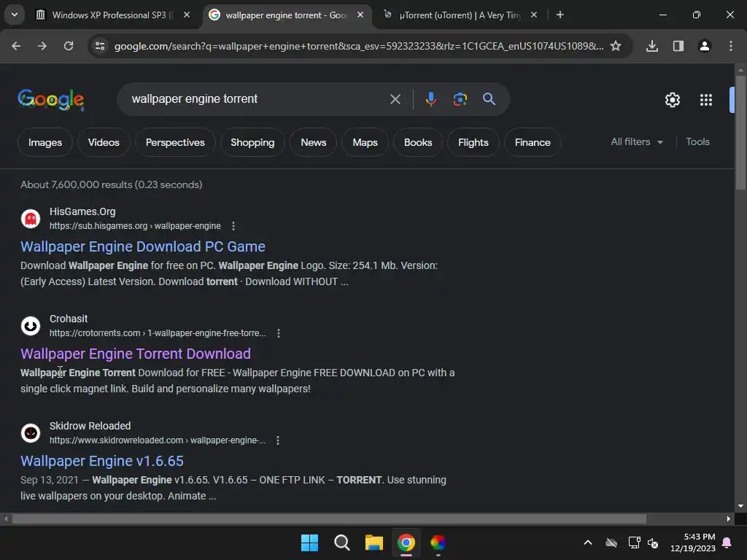
Task: Open more options for the Crohasit result
Action: pyautogui.click(x=279, y=332)
